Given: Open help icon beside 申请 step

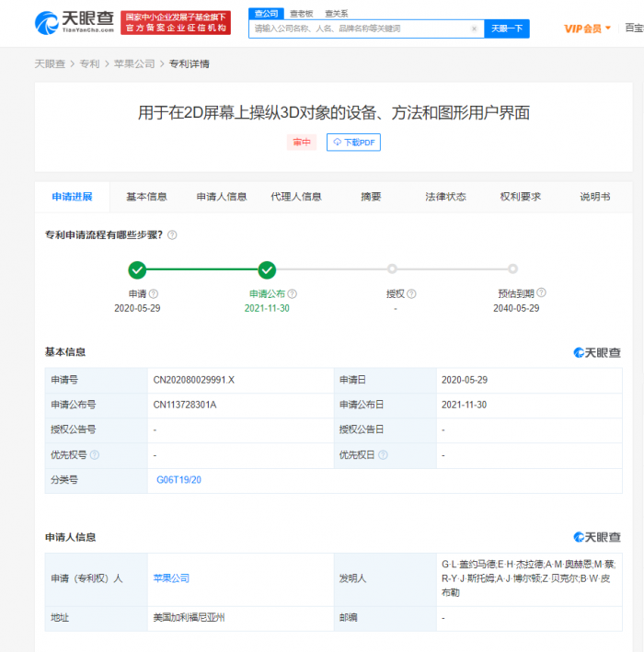Looking at the screenshot, I should [x=154, y=294].
